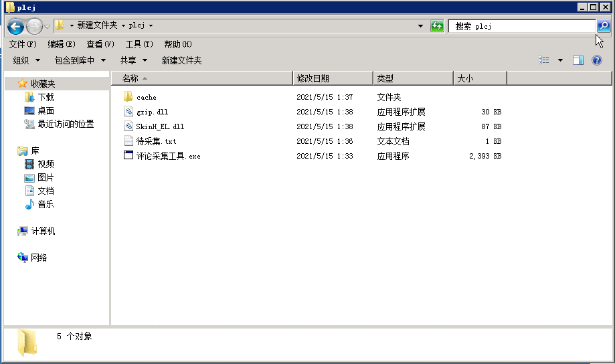The image size is (615, 364).
Task: Click the folder icon in address bar
Action: pos(60,25)
